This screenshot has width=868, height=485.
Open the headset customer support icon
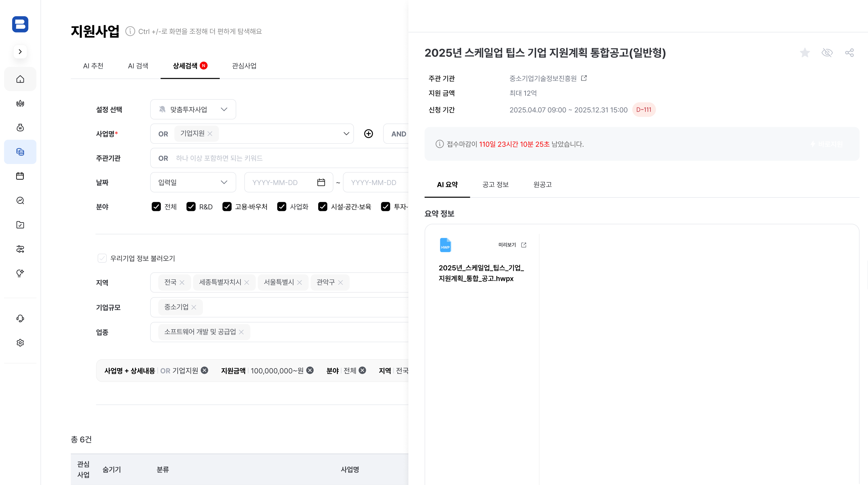(x=20, y=318)
